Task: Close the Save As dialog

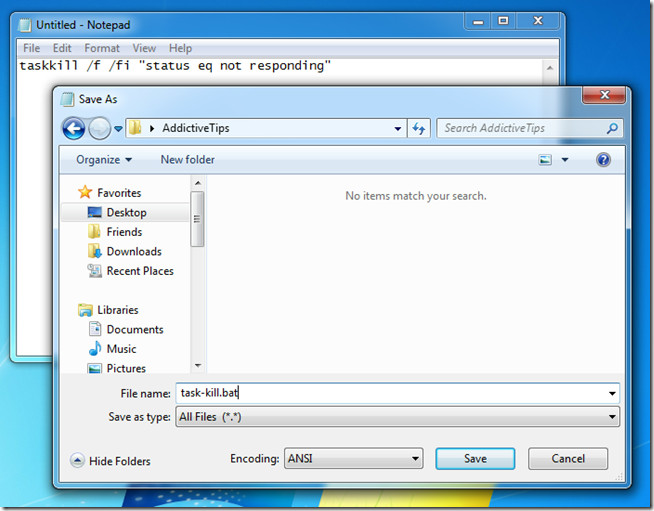Action: 604,95
